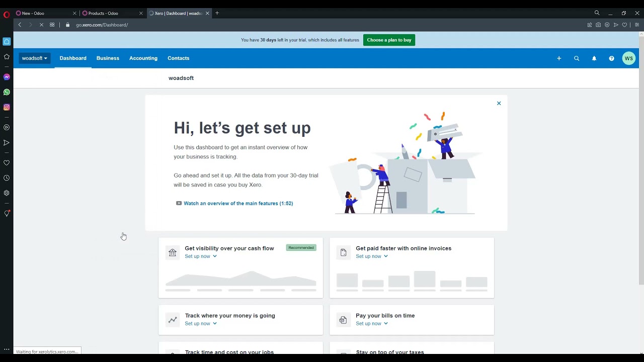Click the bills icon on Pay your bills on time

pos(343,320)
